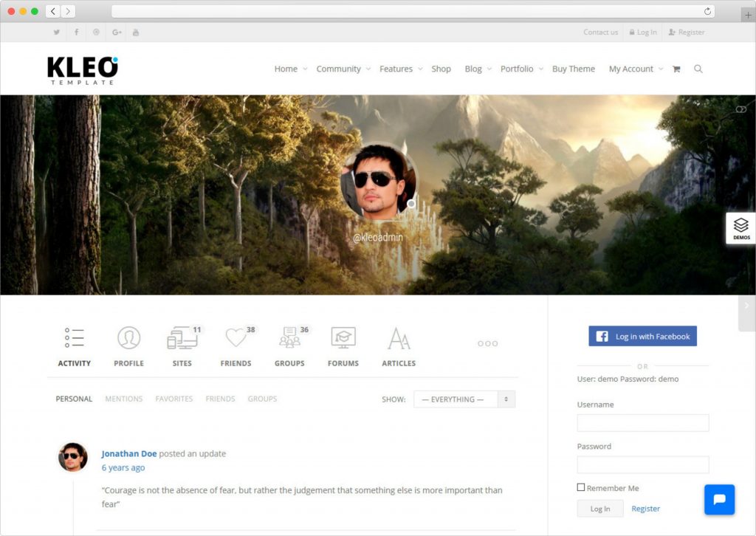The width and height of the screenshot is (756, 536).
Task: Click the Twitter icon in top bar
Action: pyautogui.click(x=57, y=32)
